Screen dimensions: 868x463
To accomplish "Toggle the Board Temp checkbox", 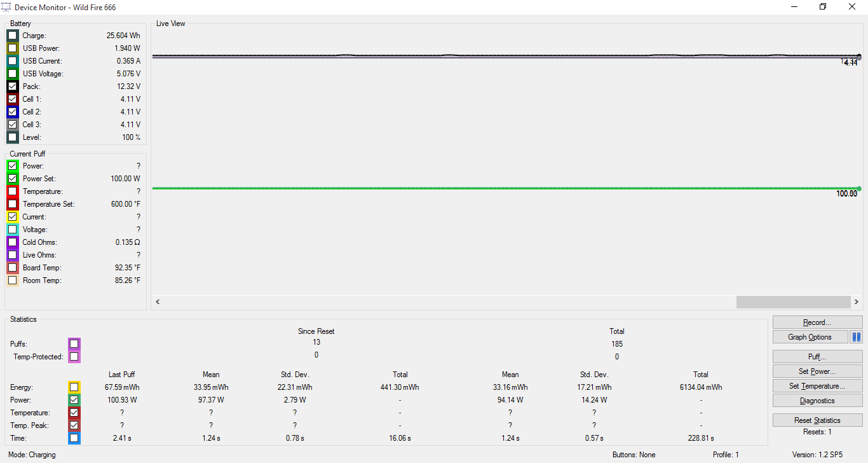I will tap(13, 268).
